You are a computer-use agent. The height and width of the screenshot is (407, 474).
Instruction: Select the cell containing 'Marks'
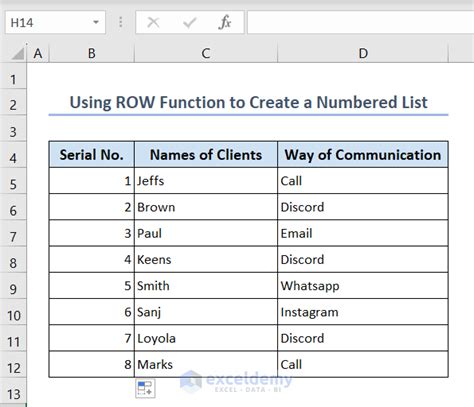[x=206, y=364]
